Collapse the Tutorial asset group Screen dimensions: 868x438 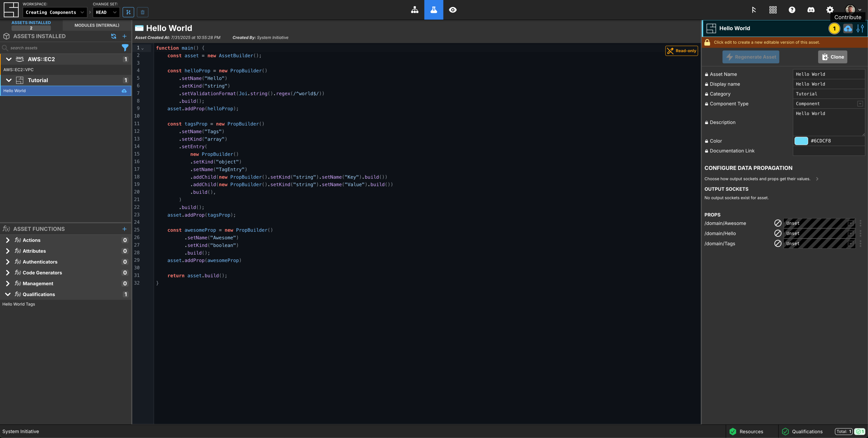(x=9, y=80)
